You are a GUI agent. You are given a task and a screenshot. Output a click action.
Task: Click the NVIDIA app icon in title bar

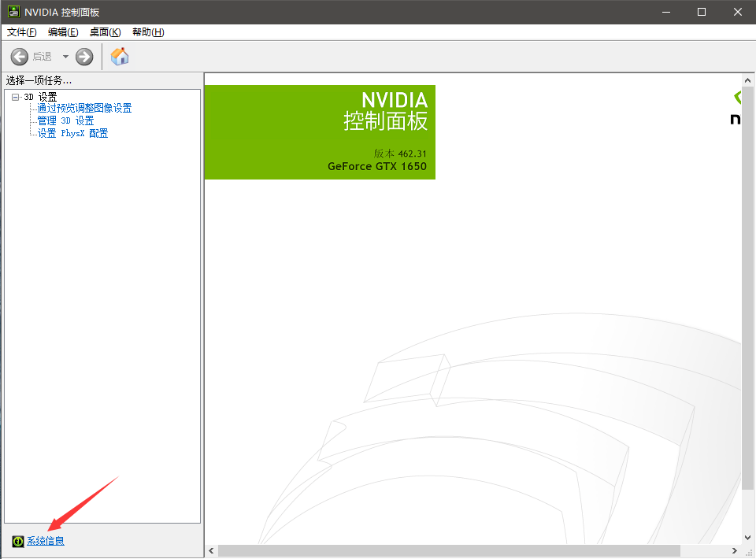coord(13,12)
